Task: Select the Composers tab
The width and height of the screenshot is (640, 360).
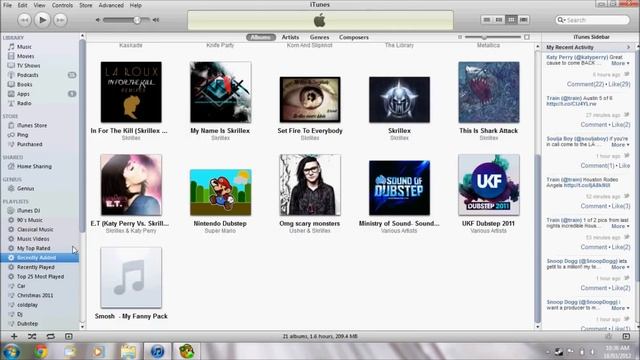Action: pos(353,37)
